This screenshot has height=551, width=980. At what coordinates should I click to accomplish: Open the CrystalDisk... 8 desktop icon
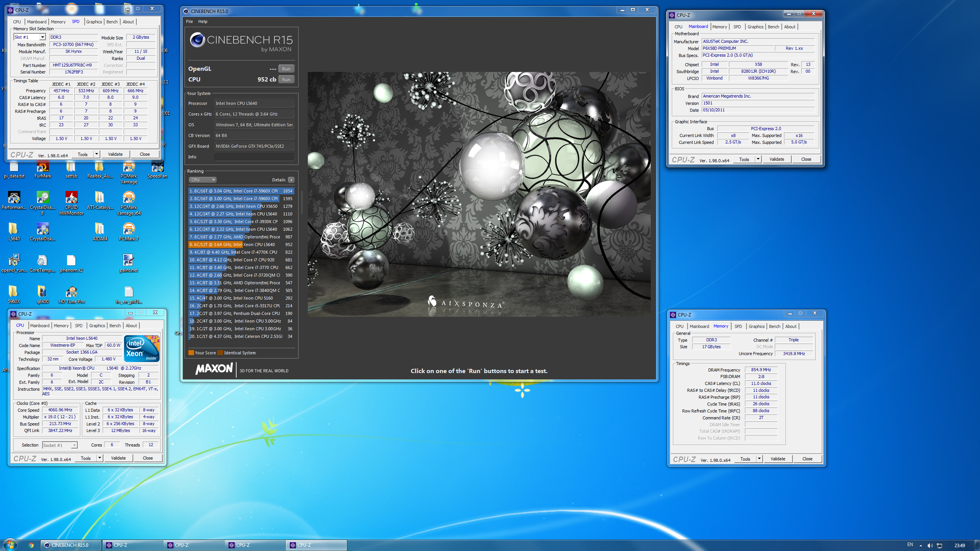pos(42,203)
